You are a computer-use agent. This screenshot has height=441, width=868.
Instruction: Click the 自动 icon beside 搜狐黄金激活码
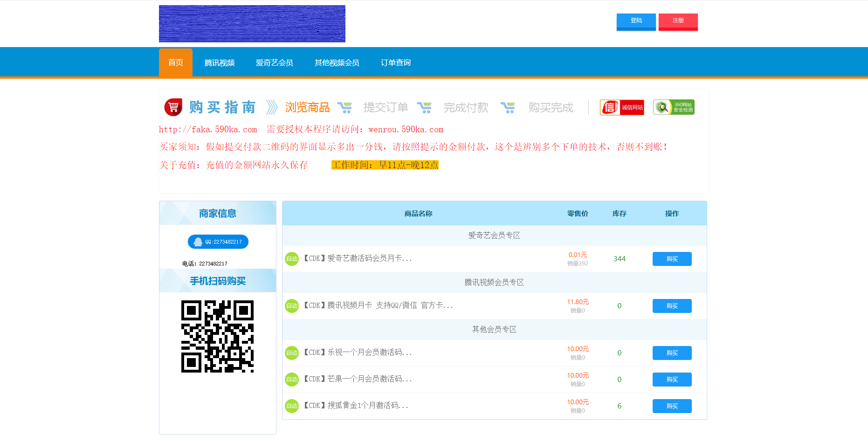pyautogui.click(x=292, y=406)
